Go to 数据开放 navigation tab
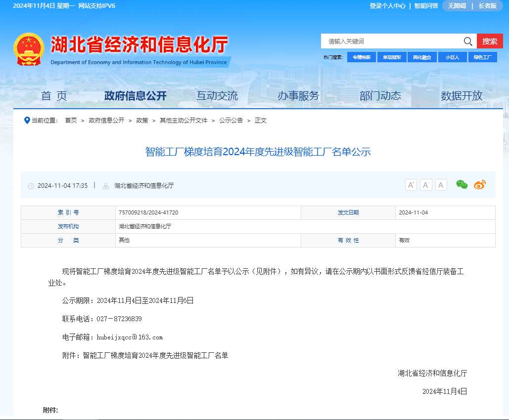509x420 pixels. [x=462, y=96]
